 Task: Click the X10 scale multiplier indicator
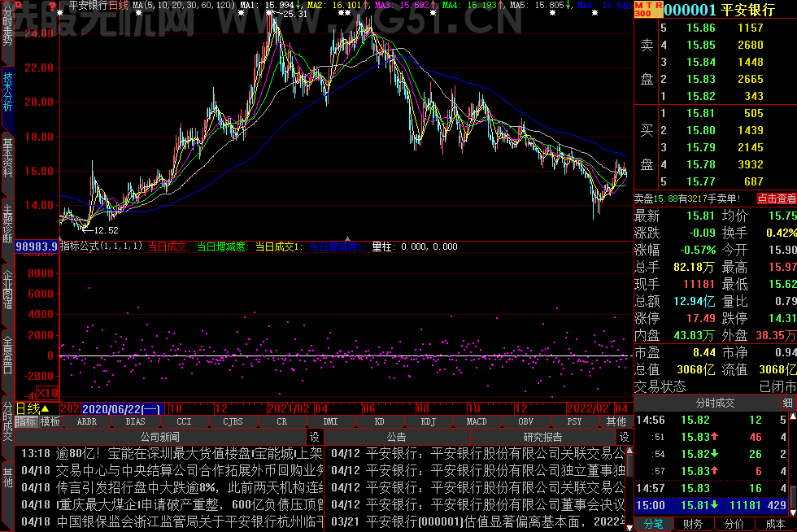pyautogui.click(x=47, y=393)
